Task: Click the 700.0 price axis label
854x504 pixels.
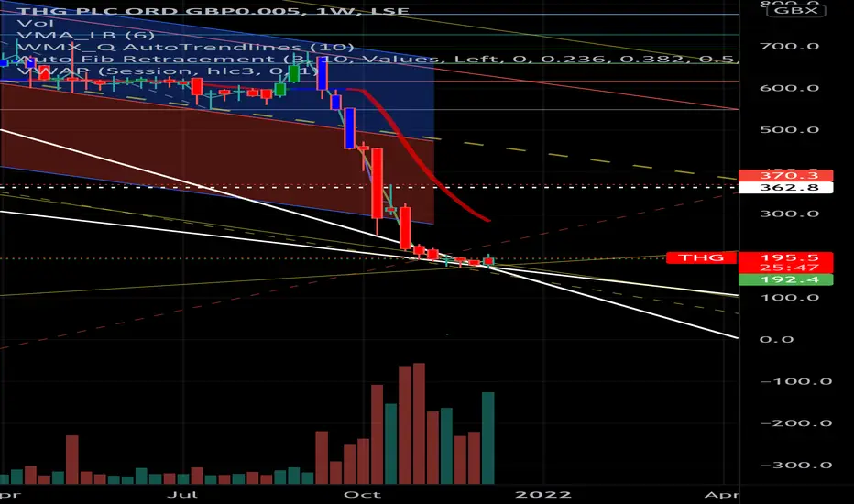Action: coord(789,46)
